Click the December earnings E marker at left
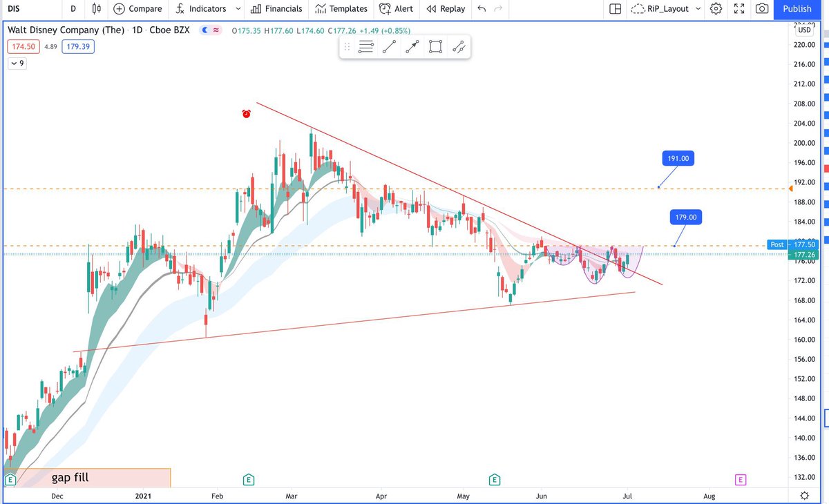 click(x=10, y=479)
